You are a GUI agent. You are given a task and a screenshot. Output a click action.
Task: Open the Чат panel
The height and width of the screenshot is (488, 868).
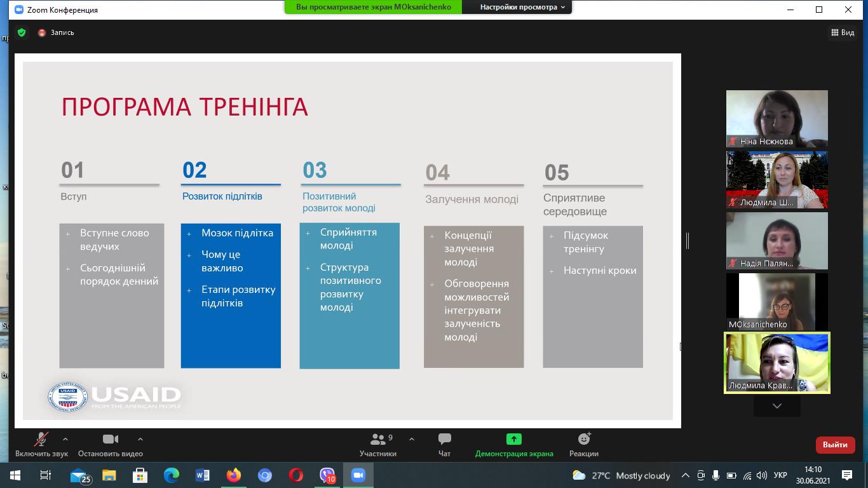pyautogui.click(x=444, y=445)
